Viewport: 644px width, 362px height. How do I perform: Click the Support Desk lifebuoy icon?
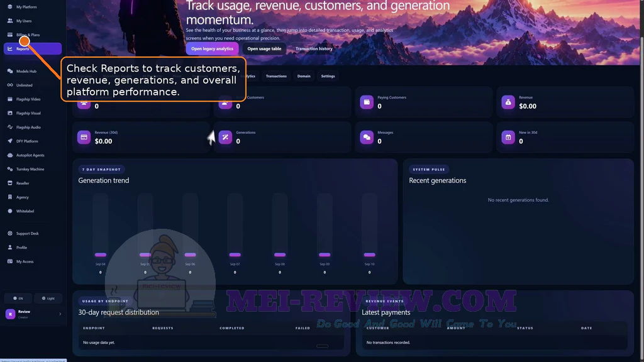tap(10, 234)
